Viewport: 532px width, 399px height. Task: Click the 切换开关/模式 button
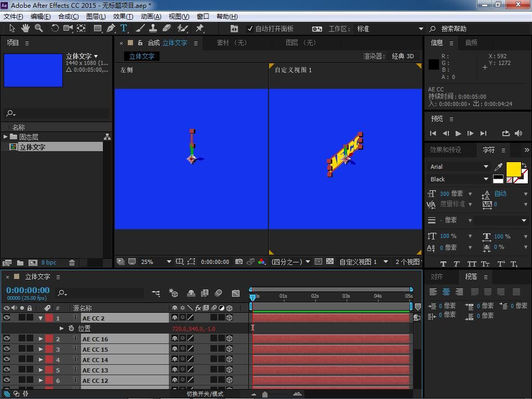click(205, 394)
